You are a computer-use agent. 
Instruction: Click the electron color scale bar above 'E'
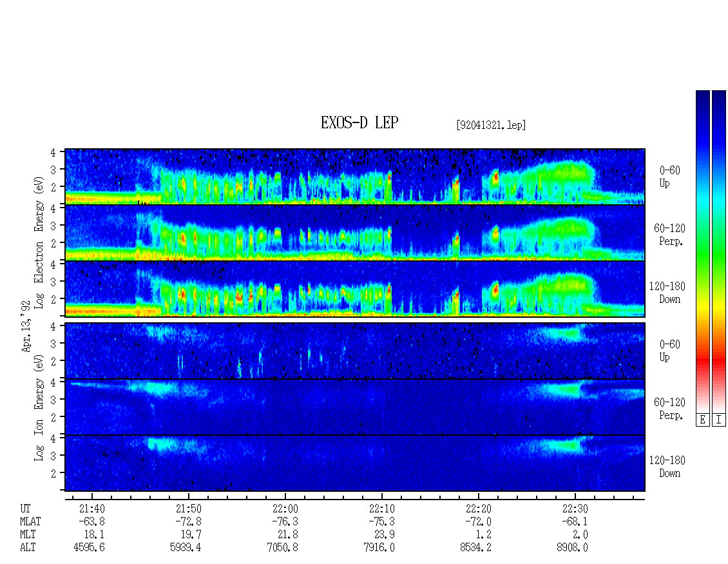point(702,251)
